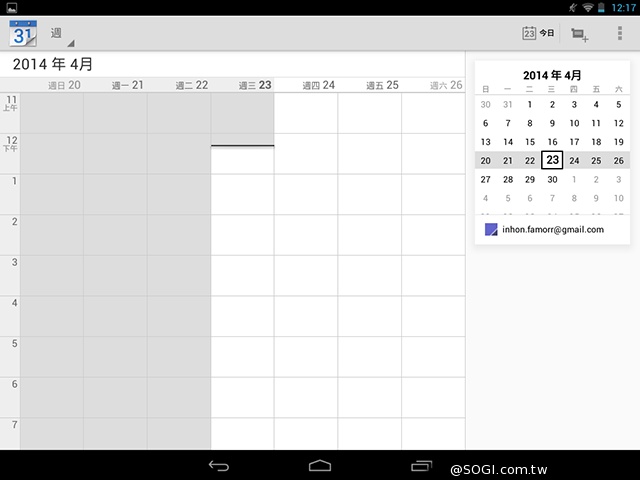Tap the Google Calendar app icon
This screenshot has height=480, width=640.
[x=23, y=33]
